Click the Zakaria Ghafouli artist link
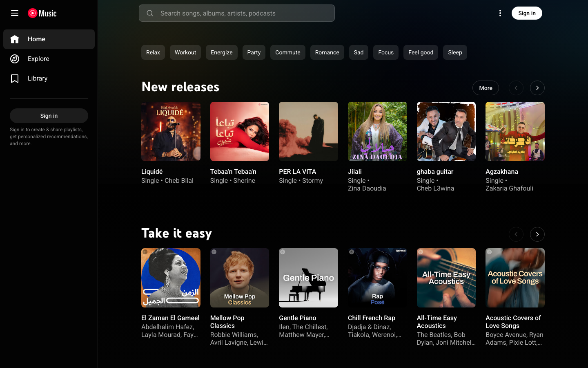 509,188
